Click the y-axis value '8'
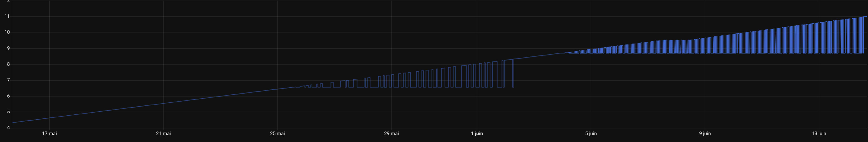The height and width of the screenshot is (142, 868). pos(8,64)
